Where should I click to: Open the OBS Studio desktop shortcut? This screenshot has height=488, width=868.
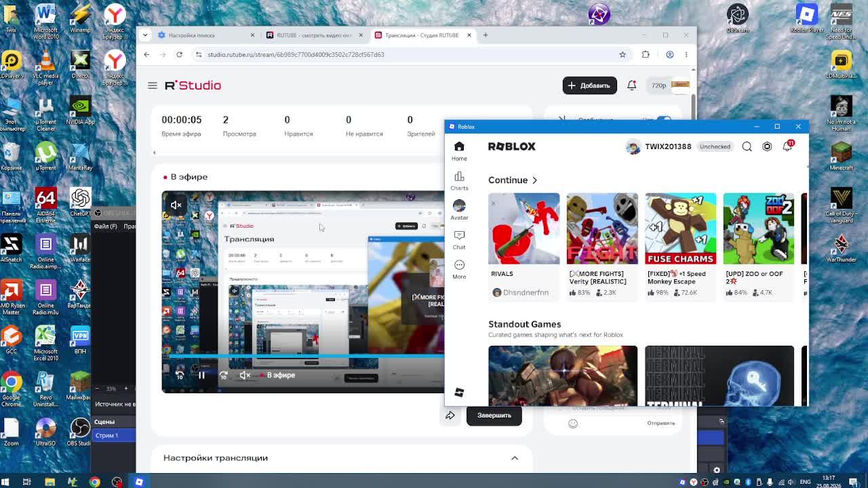(x=80, y=432)
